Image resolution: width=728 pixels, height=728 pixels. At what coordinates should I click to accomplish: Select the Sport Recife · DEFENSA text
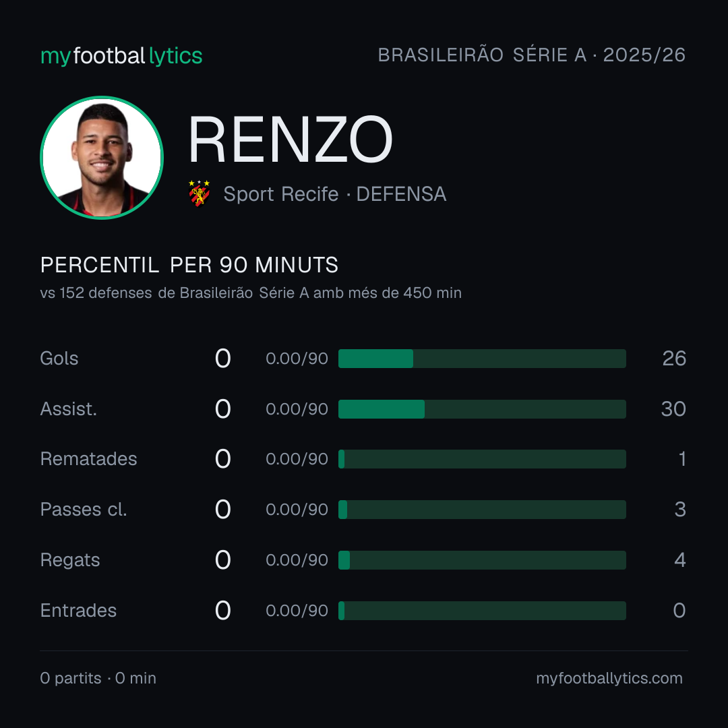pos(335,194)
